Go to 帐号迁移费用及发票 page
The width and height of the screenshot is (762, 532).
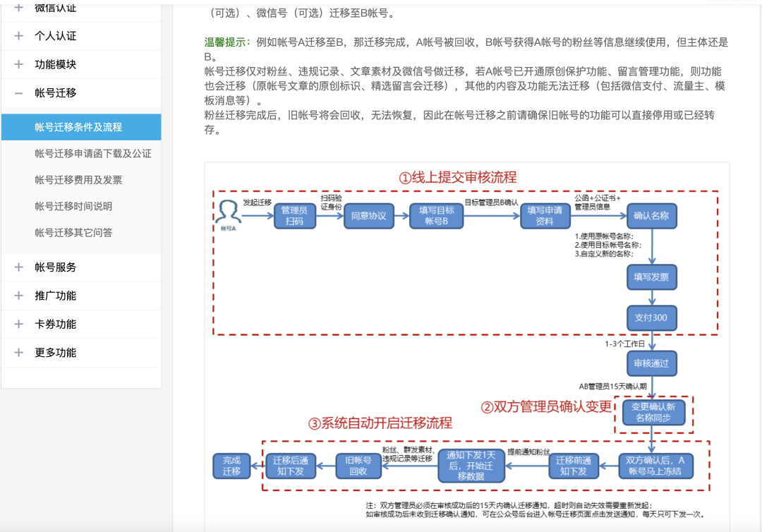coord(78,180)
